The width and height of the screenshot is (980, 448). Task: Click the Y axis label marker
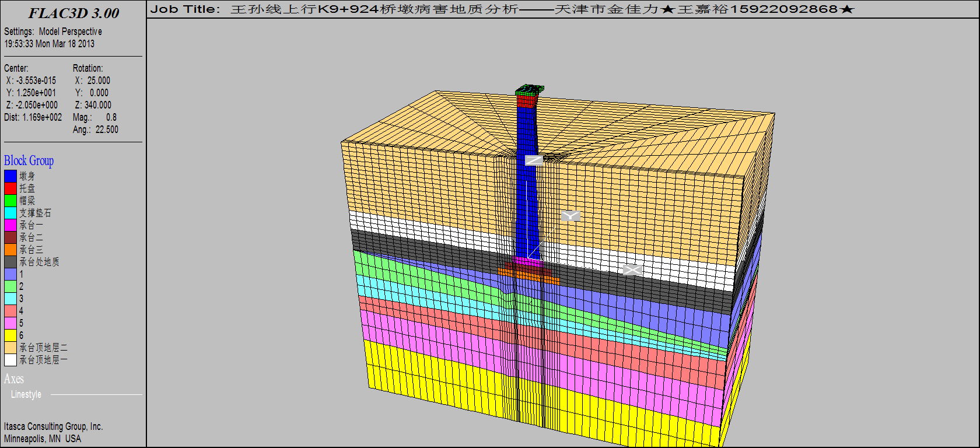click(570, 216)
